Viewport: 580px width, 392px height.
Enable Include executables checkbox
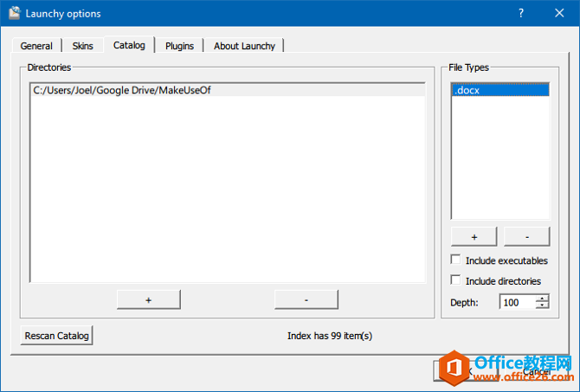pos(456,260)
